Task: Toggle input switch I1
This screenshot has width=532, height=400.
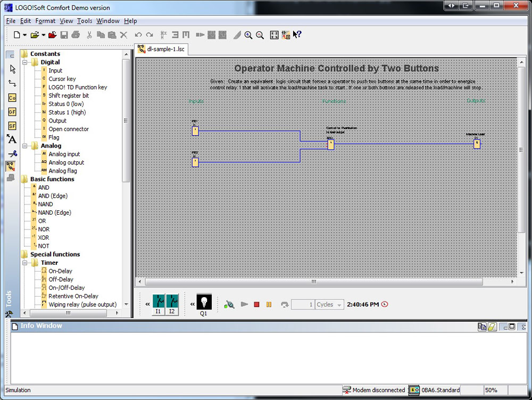Action: (159, 301)
